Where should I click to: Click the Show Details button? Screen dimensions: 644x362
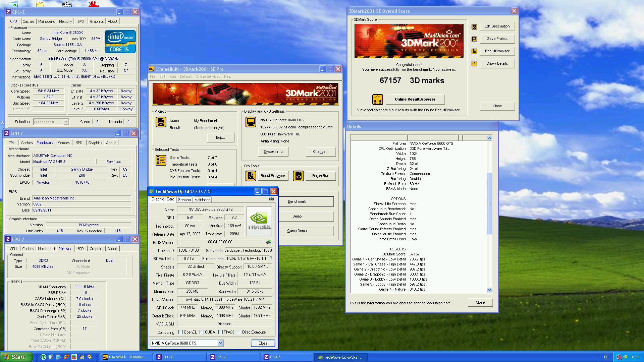497,63
